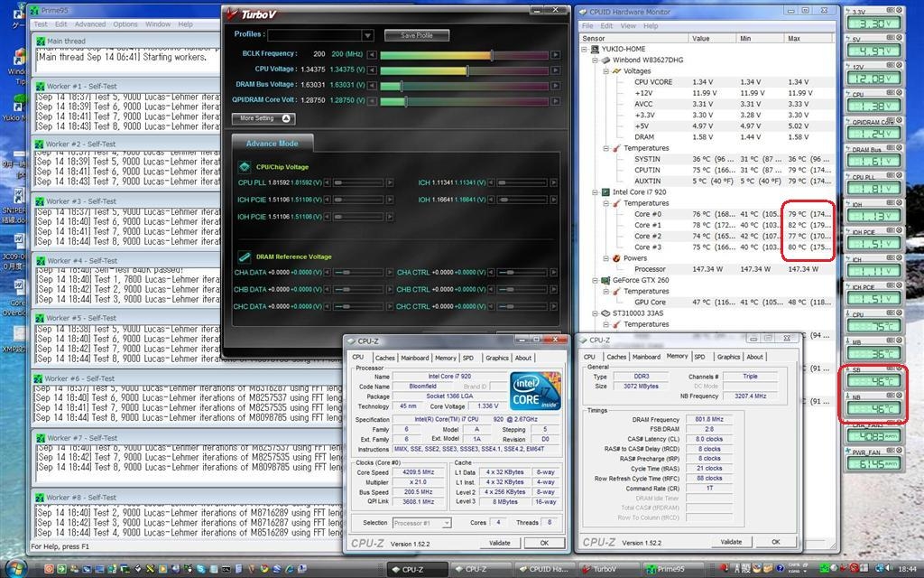Viewport: 924px width, 578px height.
Task: Collapse the Voltages tree node
Action: 605,70
